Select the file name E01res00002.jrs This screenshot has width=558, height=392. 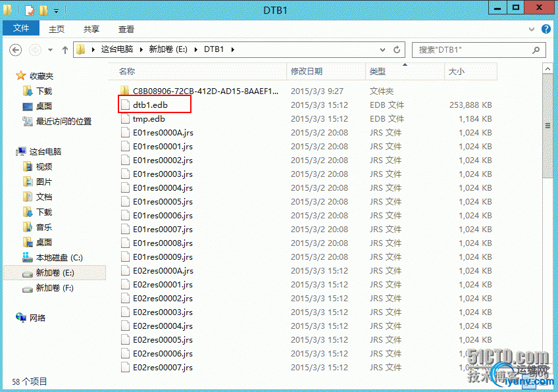click(x=163, y=160)
